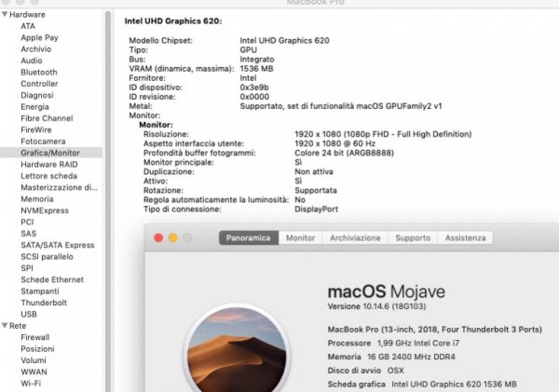Click the 1920 x 1080 @ 60 Hz value
The height and width of the screenshot is (392, 559).
[334, 143]
